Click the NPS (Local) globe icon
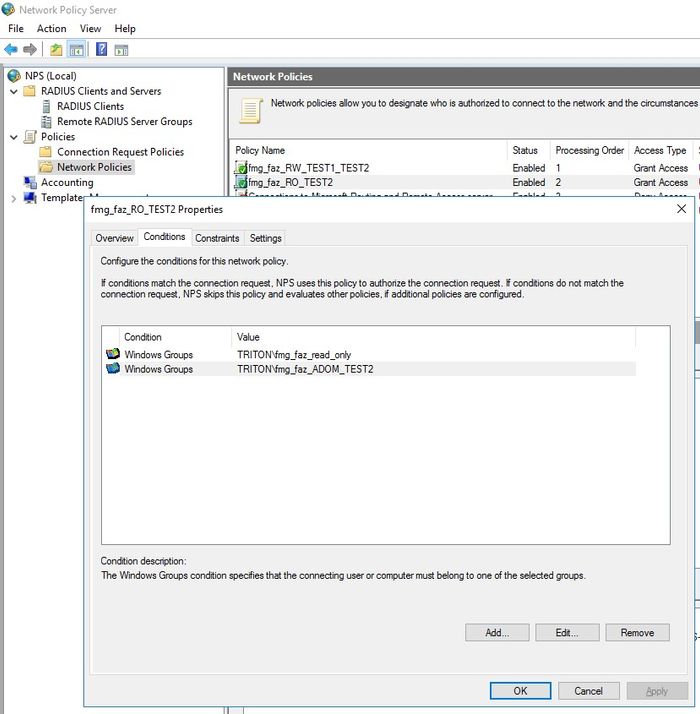This screenshot has height=714, width=700. 15,76
